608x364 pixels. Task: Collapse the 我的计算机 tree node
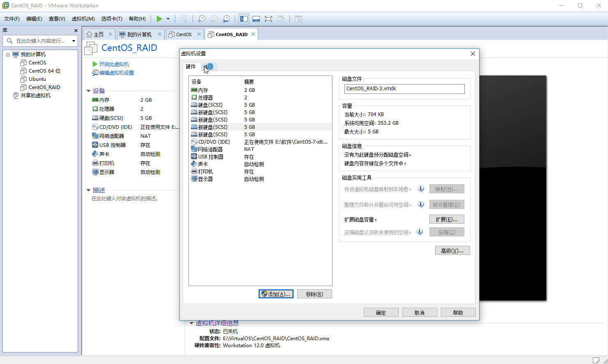point(8,55)
